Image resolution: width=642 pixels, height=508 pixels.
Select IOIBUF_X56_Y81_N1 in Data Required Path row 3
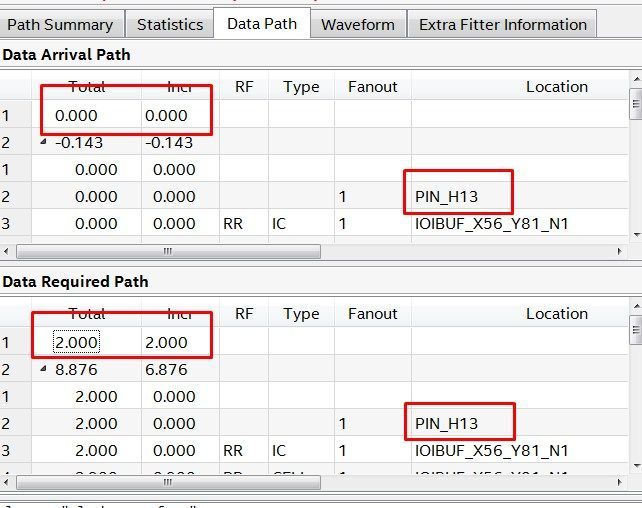pos(491,450)
